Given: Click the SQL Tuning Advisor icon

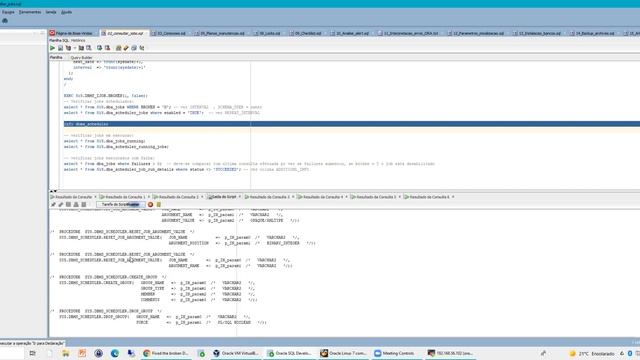Looking at the screenshot, I should pyautogui.click(x=89, y=48).
